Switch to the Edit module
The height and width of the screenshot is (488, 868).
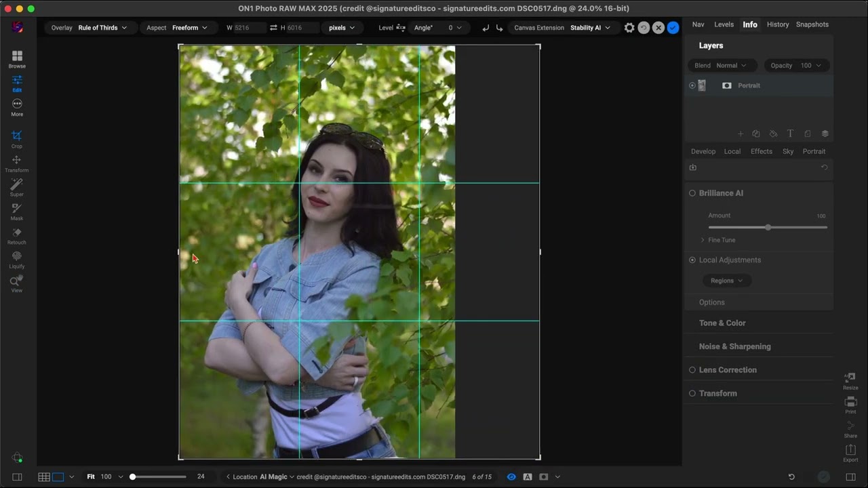(x=17, y=84)
